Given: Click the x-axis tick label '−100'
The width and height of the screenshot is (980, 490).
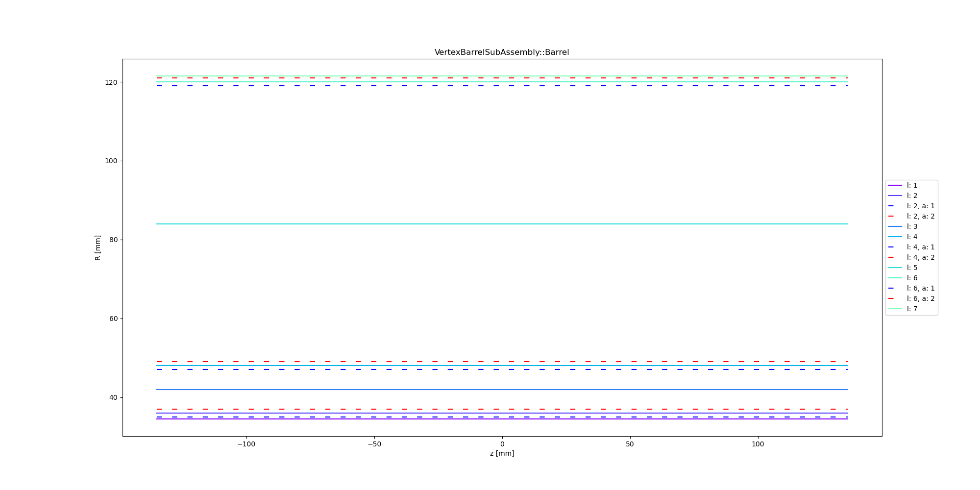Looking at the screenshot, I should (246, 444).
